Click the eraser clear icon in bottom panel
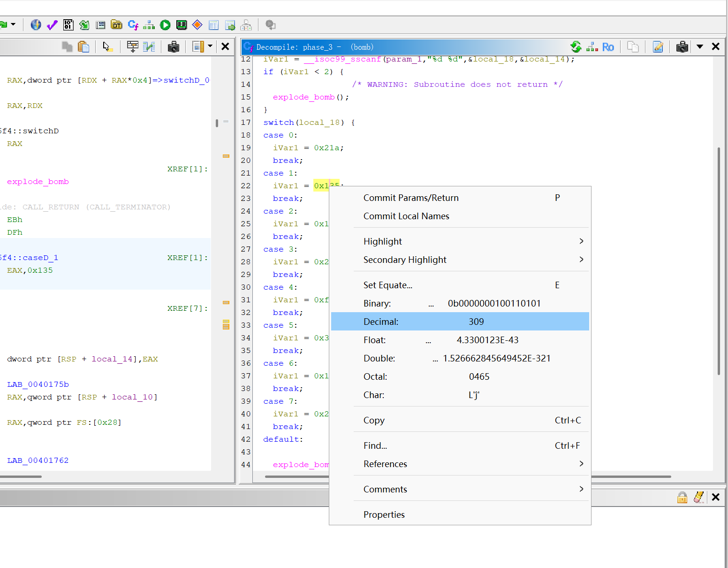 tap(699, 497)
